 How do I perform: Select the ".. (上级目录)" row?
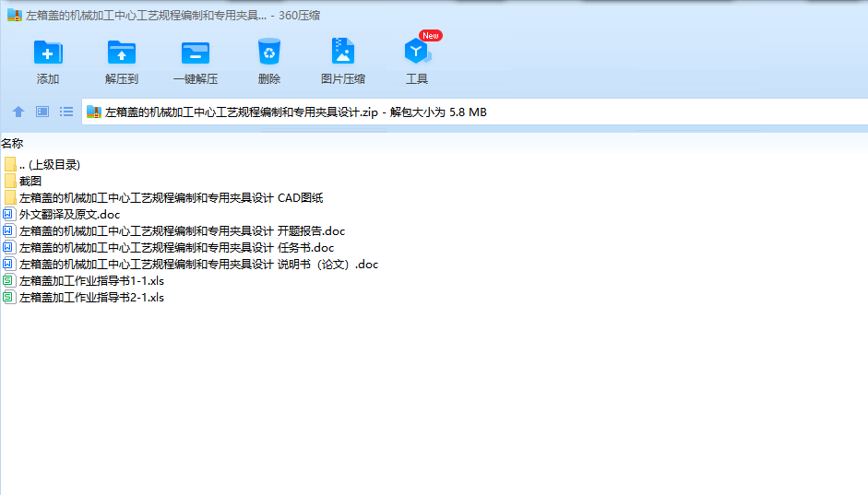(x=50, y=164)
